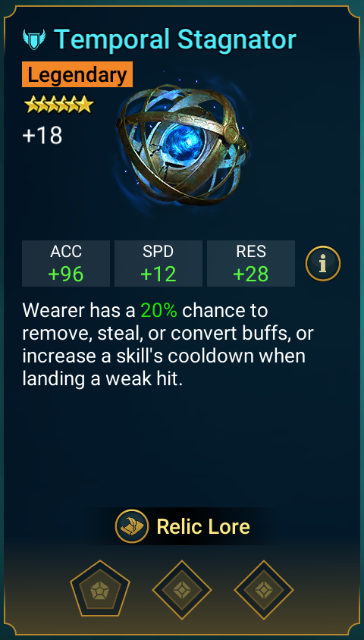Click the Temporal Stagnator orb artwork
The image size is (364, 640).
click(x=183, y=146)
